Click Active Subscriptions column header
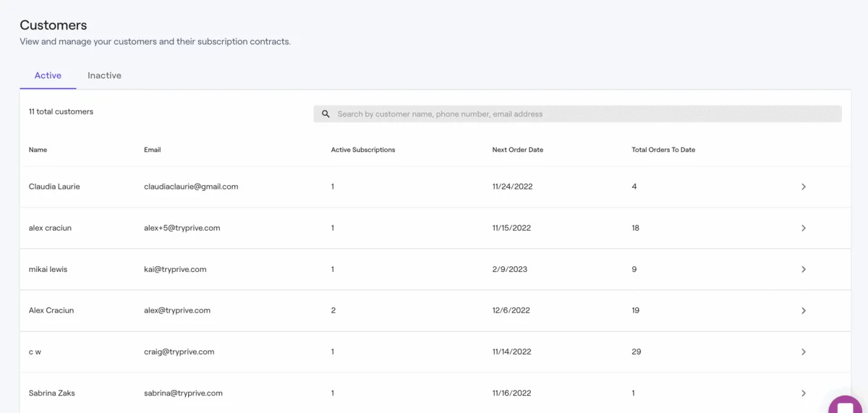The height and width of the screenshot is (413, 868). pyautogui.click(x=363, y=150)
